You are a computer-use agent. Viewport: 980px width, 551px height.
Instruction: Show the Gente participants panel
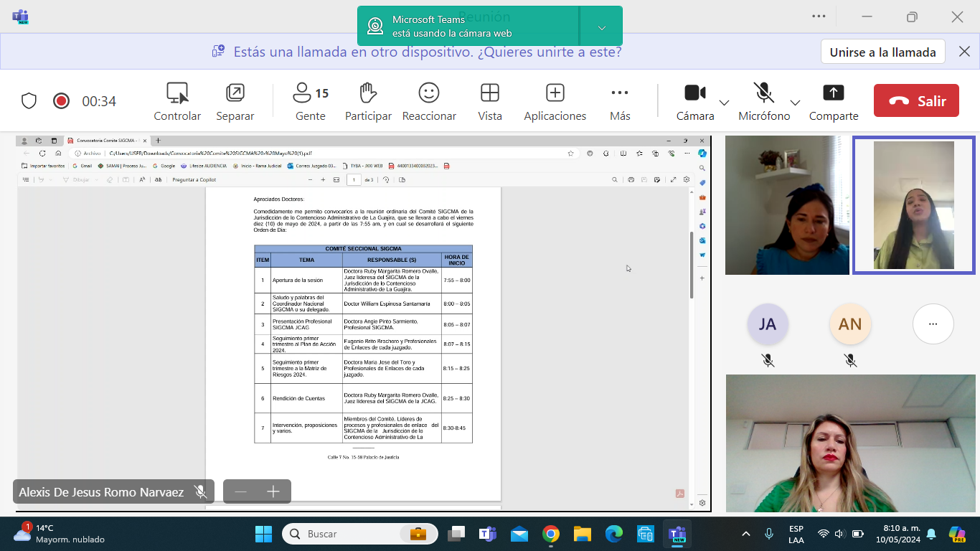(x=311, y=101)
